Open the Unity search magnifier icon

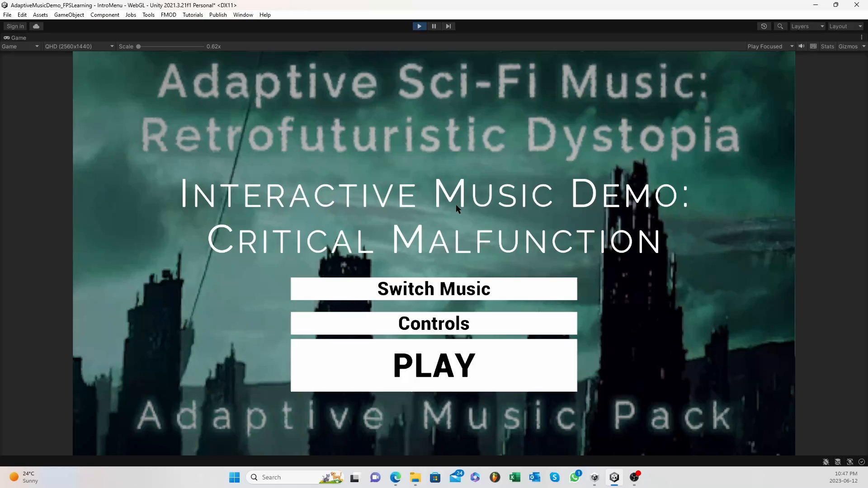tap(780, 26)
